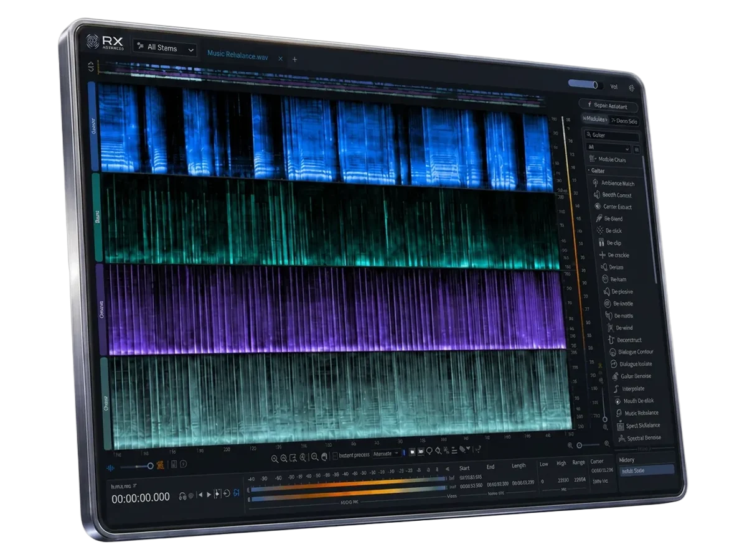
Task: Click zoom to selection icon
Action: tap(293, 457)
